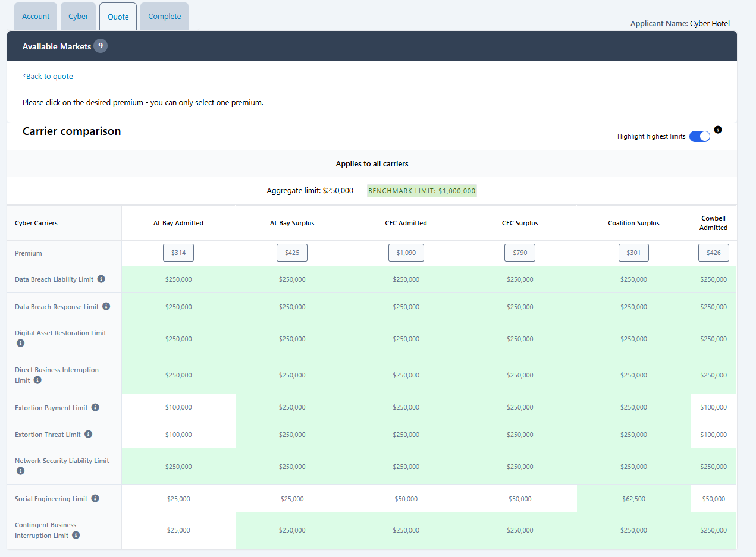Click Applicant Name Cyber Hotel text
The image size is (756, 557).
pyautogui.click(x=680, y=24)
